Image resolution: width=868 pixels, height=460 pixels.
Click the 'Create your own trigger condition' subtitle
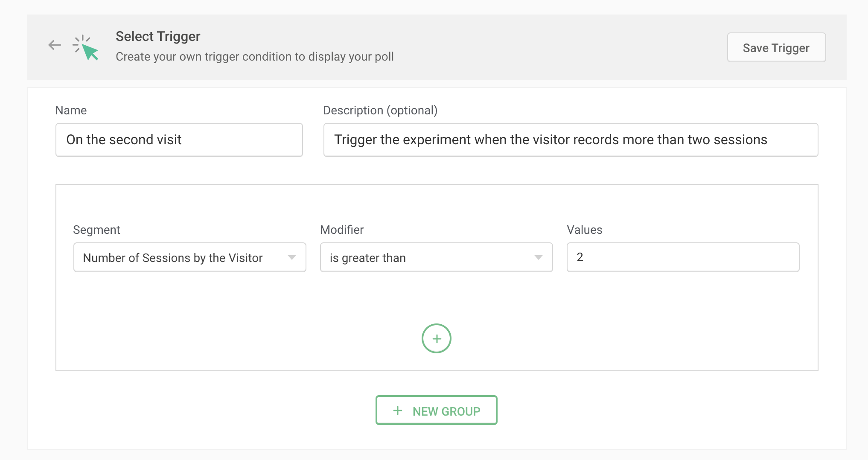[254, 57]
